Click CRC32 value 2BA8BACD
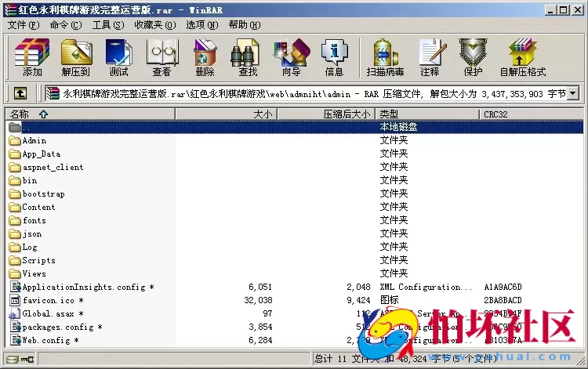588x369 pixels. coord(503,300)
